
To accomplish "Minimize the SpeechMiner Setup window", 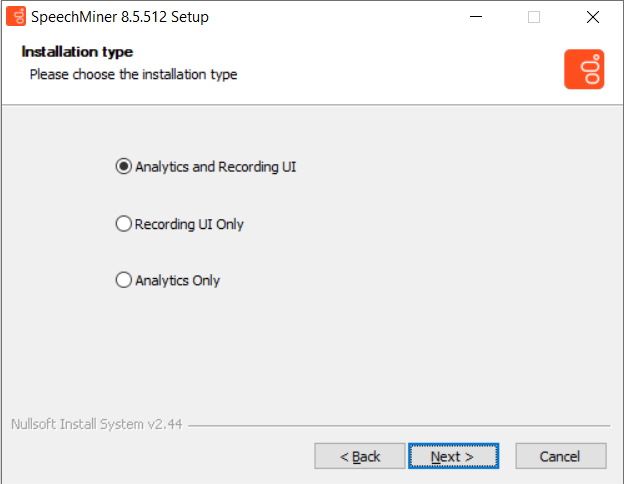I will pyautogui.click(x=483, y=17).
